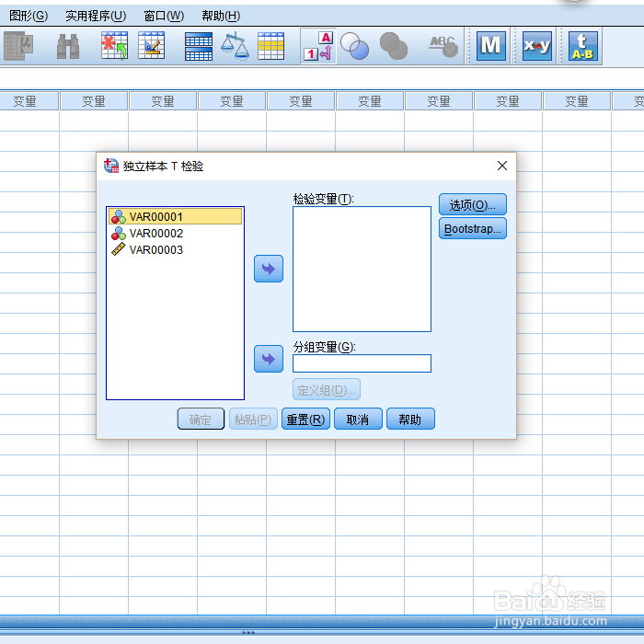Click the Split File toolbar icon
This screenshot has width=644, height=644.
pyautogui.click(x=199, y=46)
